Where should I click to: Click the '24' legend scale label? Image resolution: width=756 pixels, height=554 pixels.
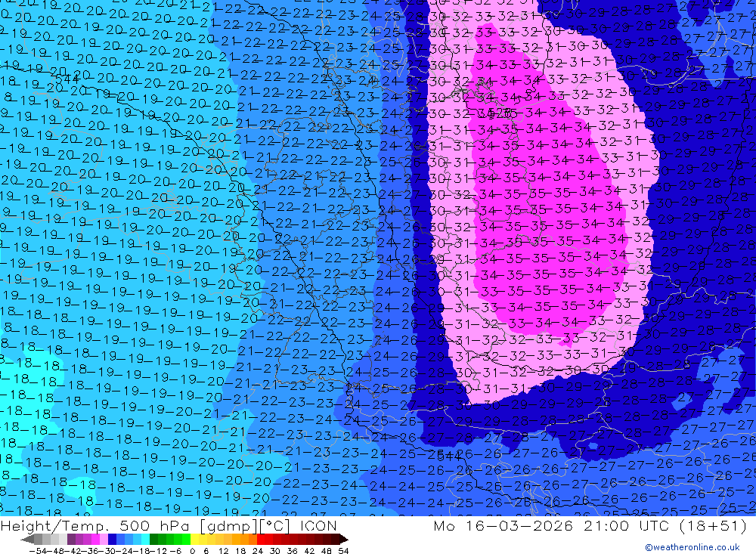click(x=258, y=551)
